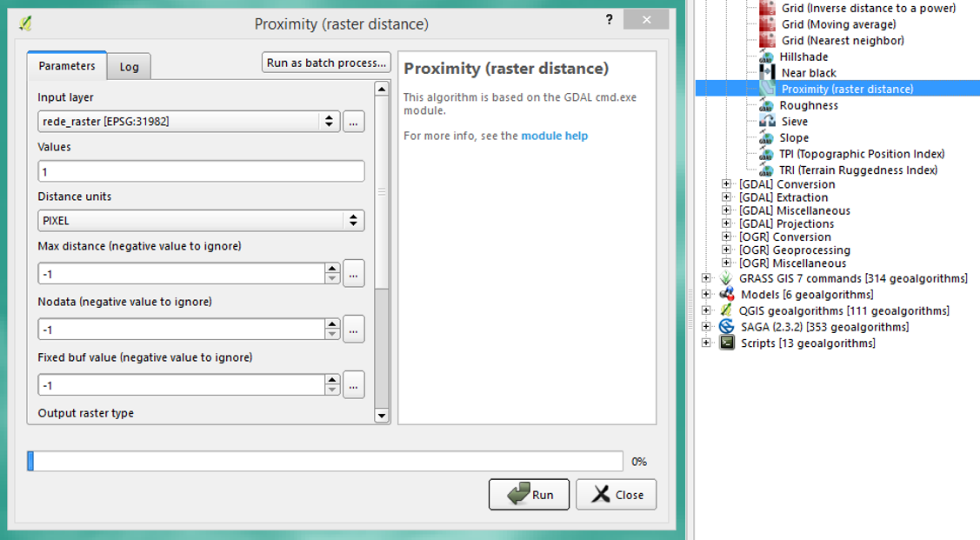This screenshot has width=980, height=540.
Task: Click the Near black tool icon
Action: [767, 73]
